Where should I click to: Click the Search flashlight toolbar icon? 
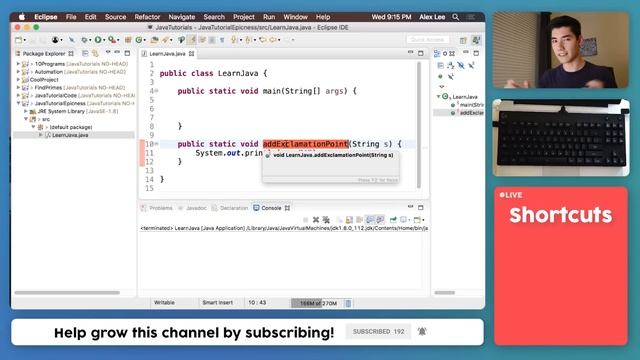[x=165, y=40]
